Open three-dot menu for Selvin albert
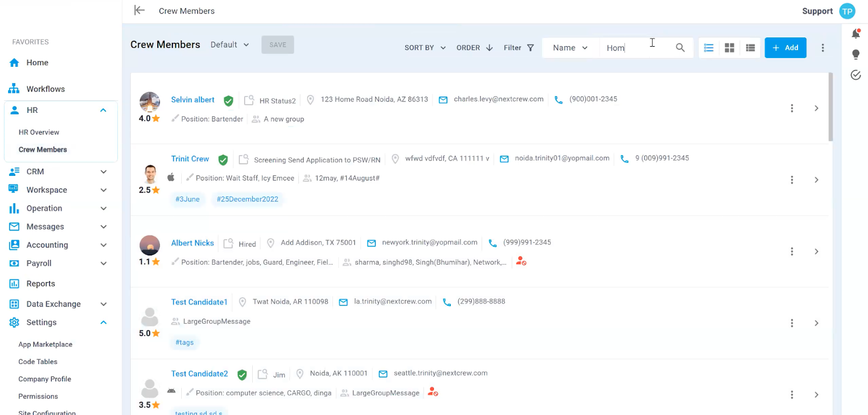The image size is (868, 415). pos(792,108)
